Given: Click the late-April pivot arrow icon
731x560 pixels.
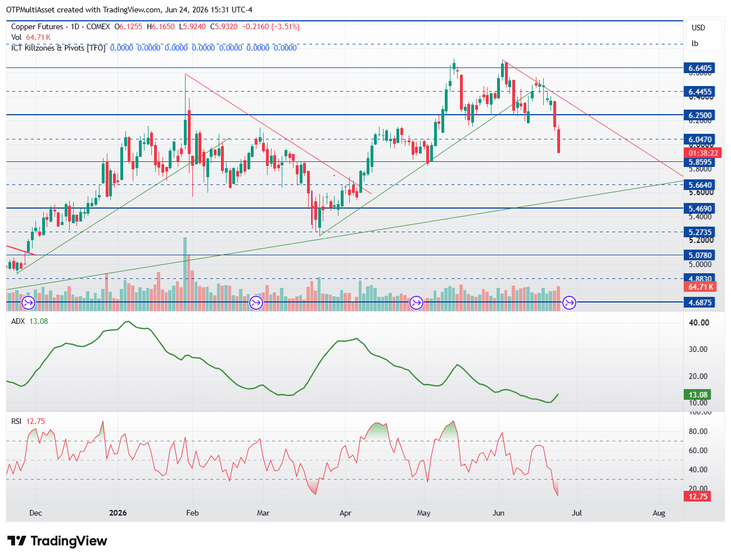Looking at the screenshot, I should tap(416, 303).
